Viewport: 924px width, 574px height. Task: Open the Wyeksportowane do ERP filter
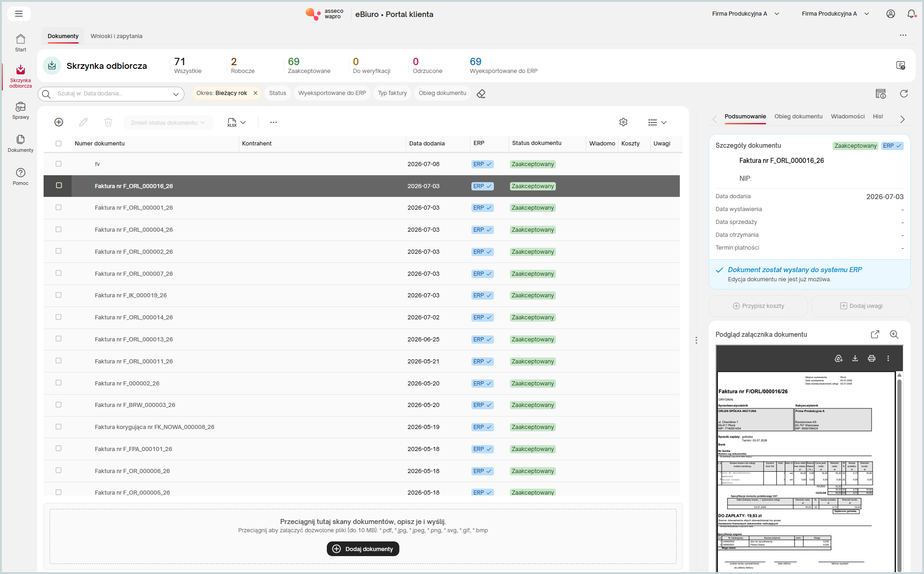tap(332, 93)
